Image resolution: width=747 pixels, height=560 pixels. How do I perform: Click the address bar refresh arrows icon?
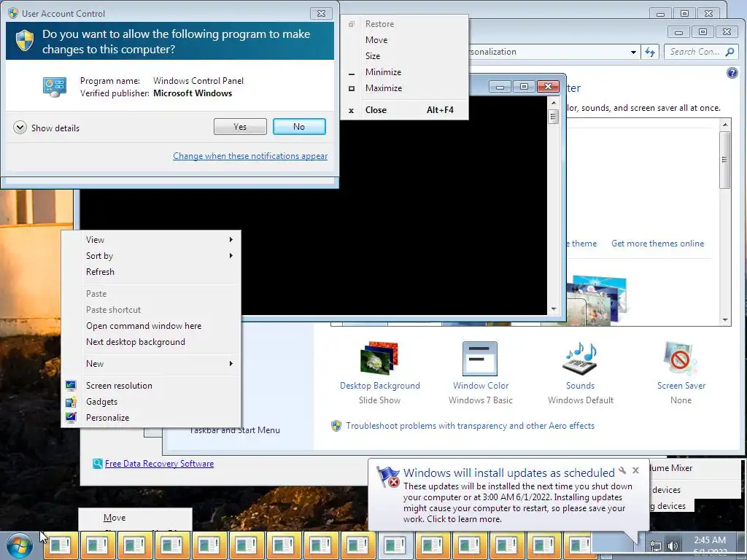(650, 52)
